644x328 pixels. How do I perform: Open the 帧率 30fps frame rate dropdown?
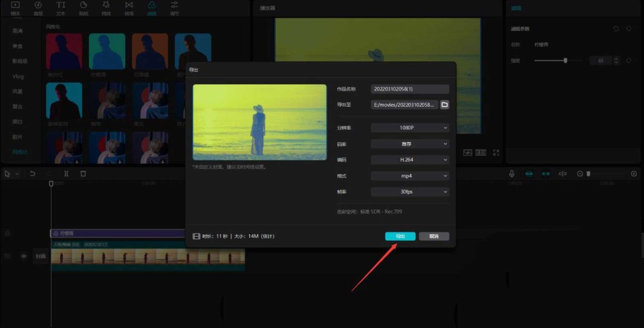coord(410,192)
